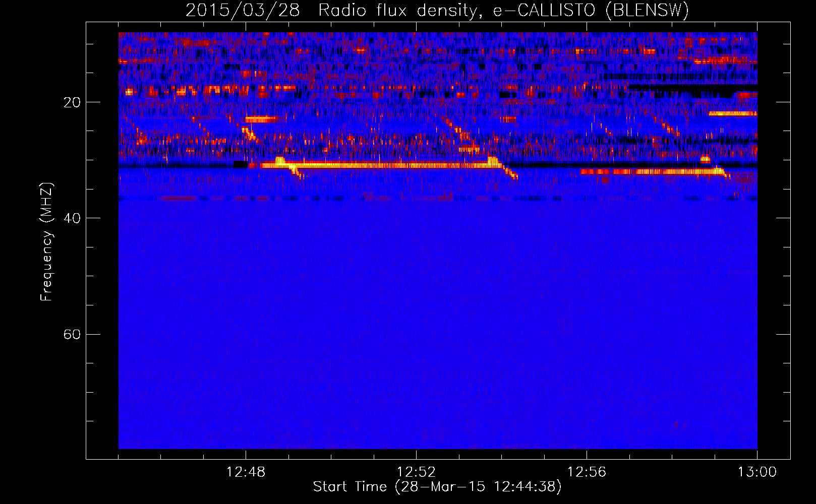Click the 20 MHz frequency tick label
This screenshot has height=504, width=816.
(x=72, y=102)
